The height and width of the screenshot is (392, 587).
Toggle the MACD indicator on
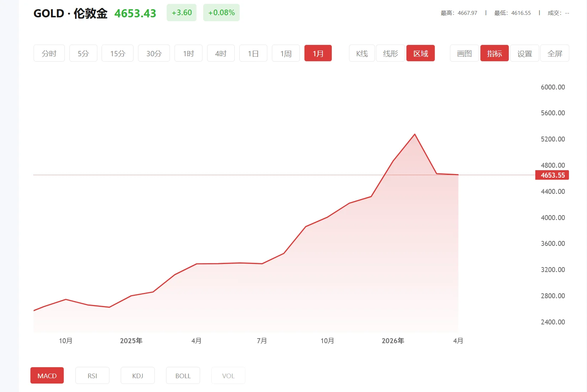47,375
